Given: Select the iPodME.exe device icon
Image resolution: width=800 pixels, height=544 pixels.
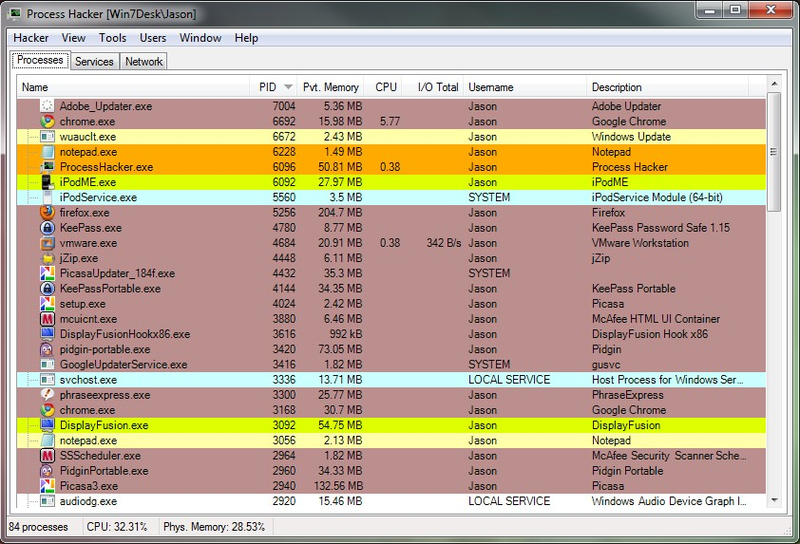Looking at the screenshot, I should click(x=47, y=182).
